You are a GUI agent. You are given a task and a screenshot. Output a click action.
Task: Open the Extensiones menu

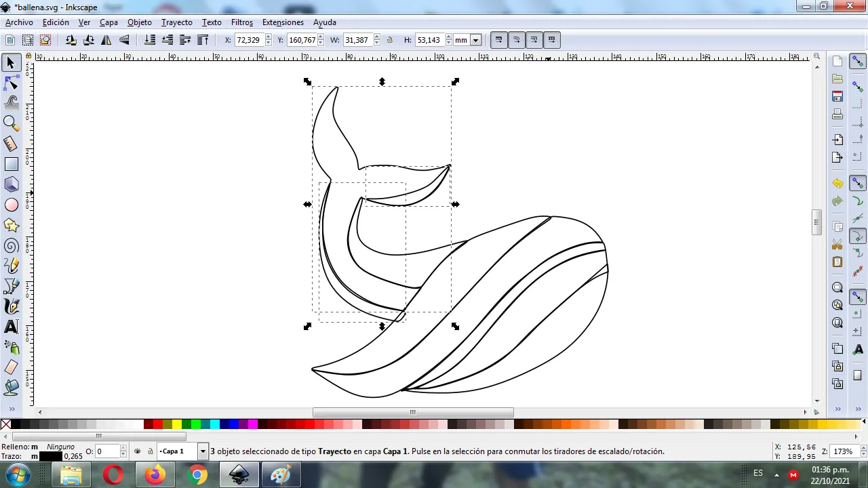coord(283,22)
